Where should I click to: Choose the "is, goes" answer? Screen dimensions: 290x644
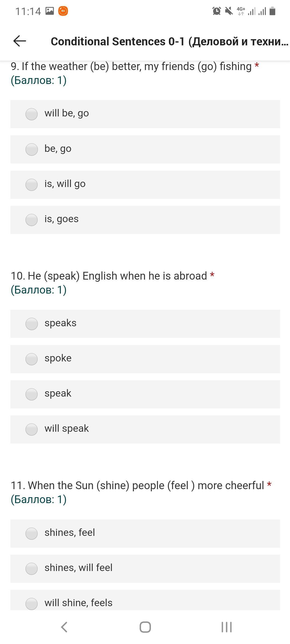pyautogui.click(x=32, y=220)
